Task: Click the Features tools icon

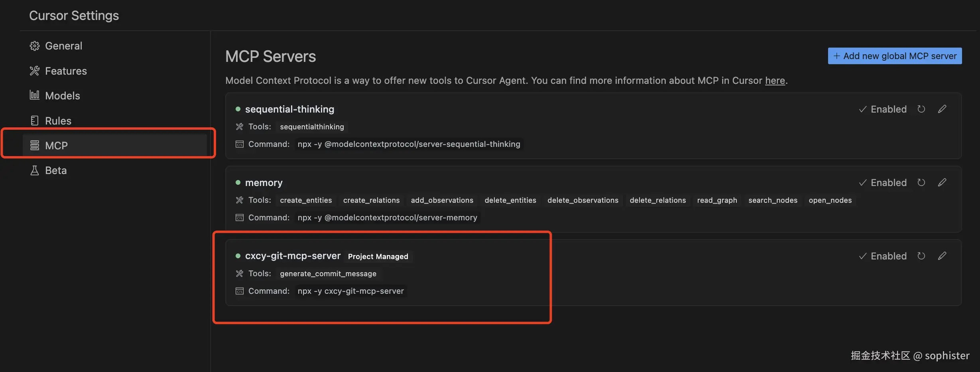Action: (x=35, y=71)
